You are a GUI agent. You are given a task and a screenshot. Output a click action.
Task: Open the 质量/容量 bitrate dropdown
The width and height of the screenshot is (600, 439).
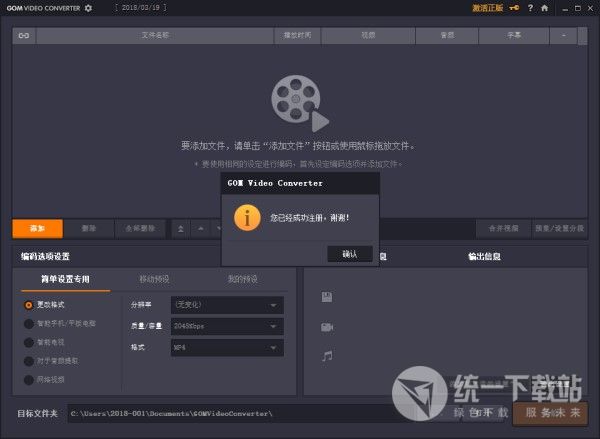tap(226, 326)
